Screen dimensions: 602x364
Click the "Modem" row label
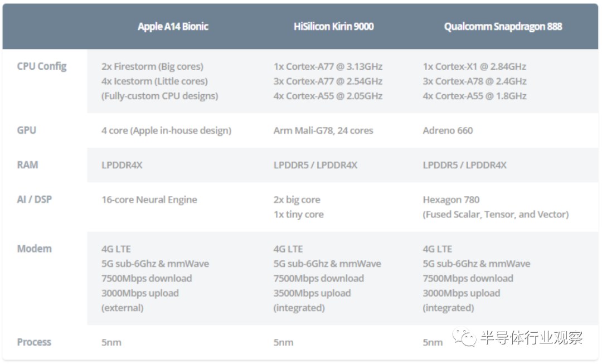point(34,249)
